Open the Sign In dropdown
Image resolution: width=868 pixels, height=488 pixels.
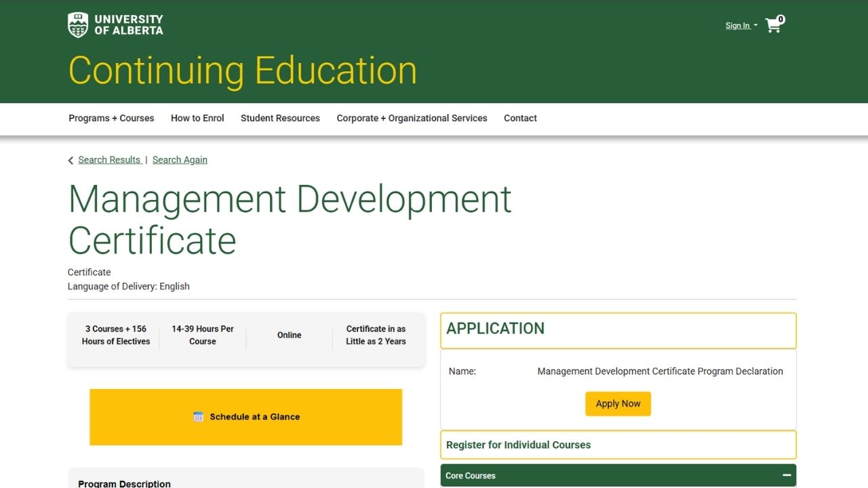(x=741, y=26)
